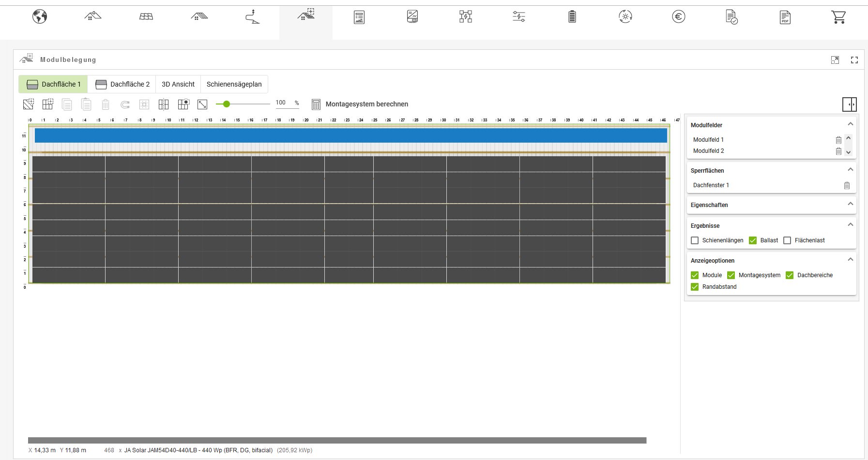Viewport: 868px width, 460px height.
Task: Expand the Eigenschaften section chevron
Action: click(x=850, y=204)
